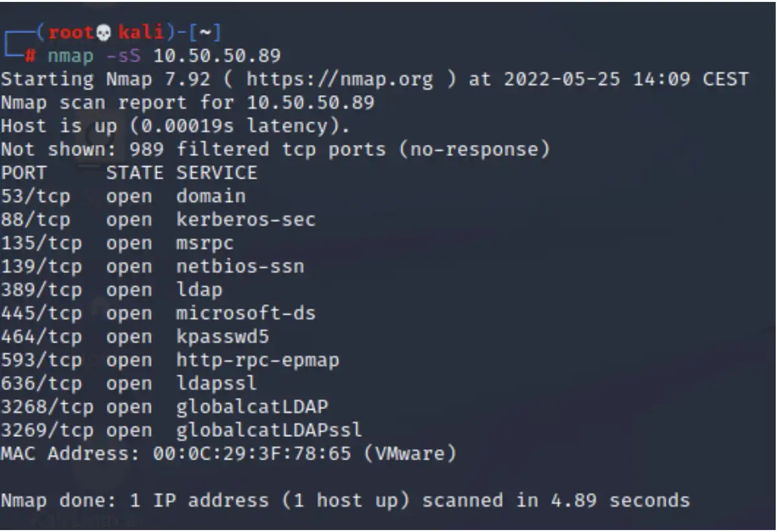Click the SERVICE column header
The width and height of the screenshot is (777, 532).
(x=216, y=173)
